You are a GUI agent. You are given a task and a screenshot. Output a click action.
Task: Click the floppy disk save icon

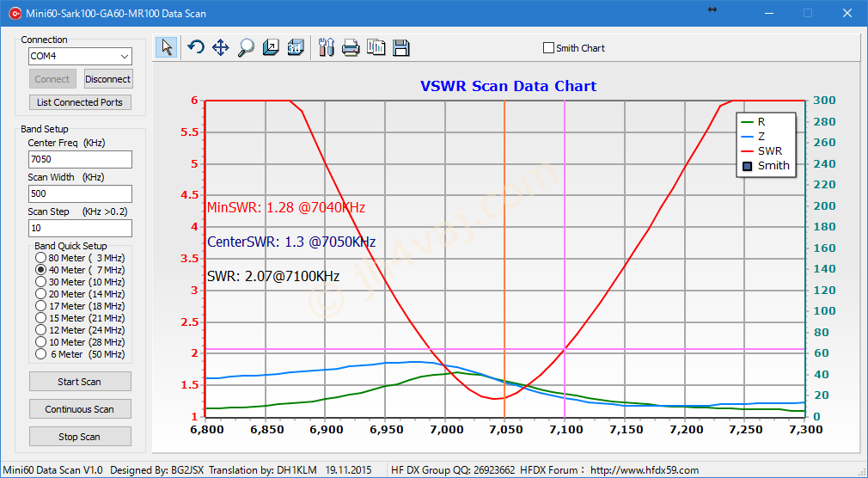(x=401, y=47)
